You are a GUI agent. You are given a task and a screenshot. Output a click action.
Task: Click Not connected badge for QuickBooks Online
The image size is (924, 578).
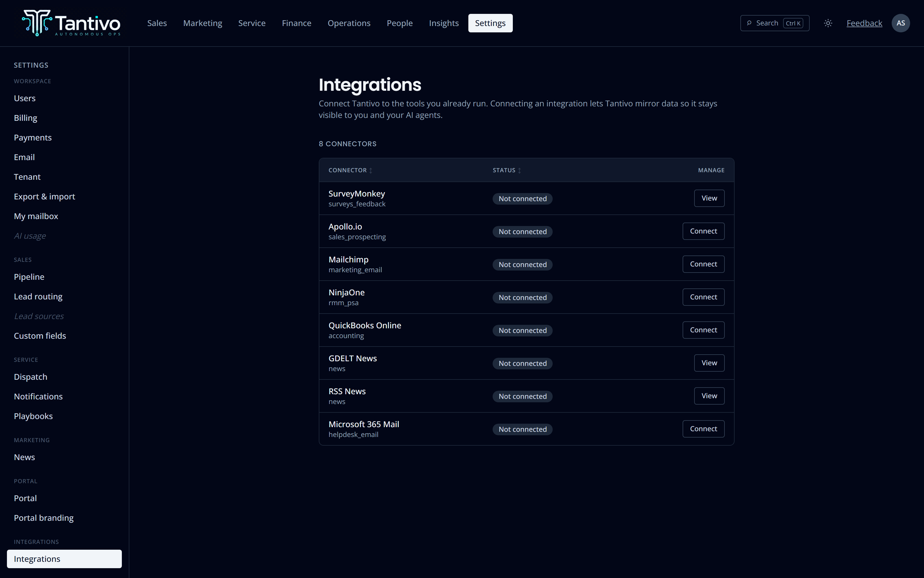[x=522, y=330]
